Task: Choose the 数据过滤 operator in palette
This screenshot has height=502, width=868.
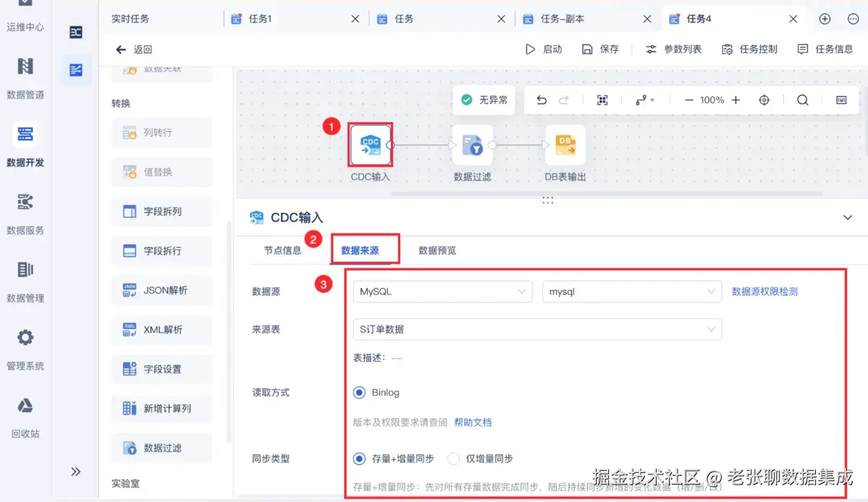Action: 162,448
